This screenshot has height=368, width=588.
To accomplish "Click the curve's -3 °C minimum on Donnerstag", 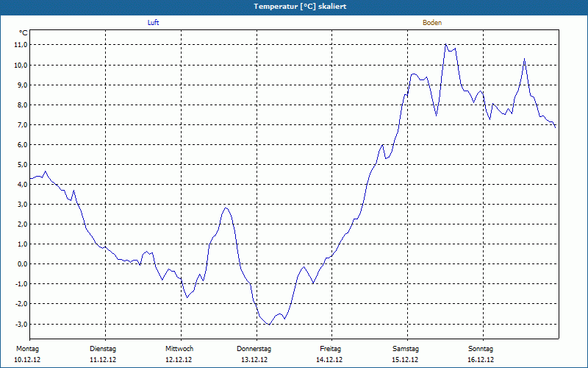I will (x=269, y=325).
